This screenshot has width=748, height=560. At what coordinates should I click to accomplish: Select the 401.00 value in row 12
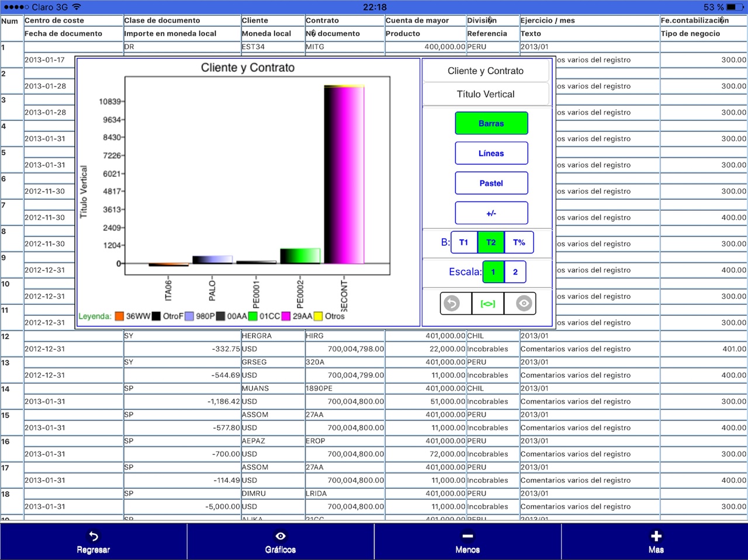coord(704,349)
